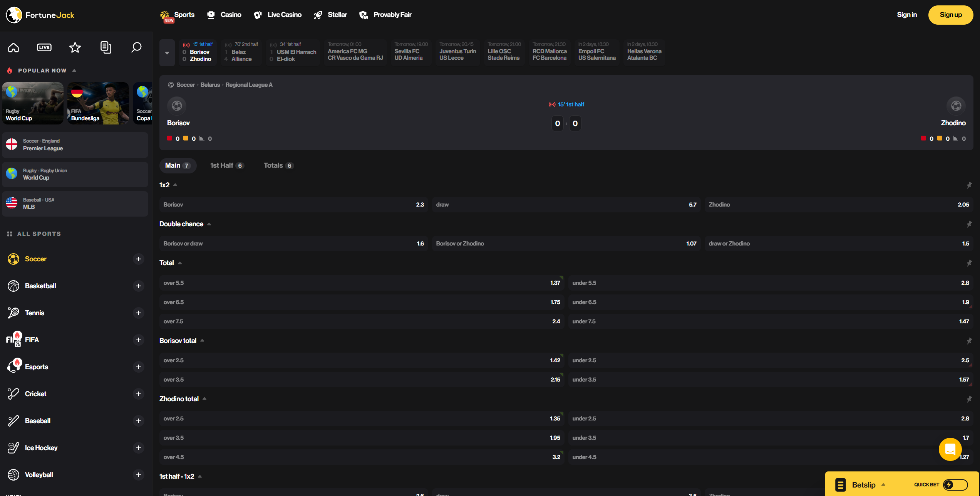Select Main tab
This screenshot has height=496, width=980.
178,165
